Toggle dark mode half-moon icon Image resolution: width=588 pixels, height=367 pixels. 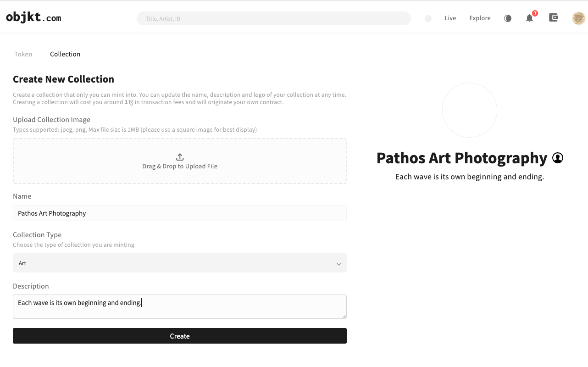[508, 18]
